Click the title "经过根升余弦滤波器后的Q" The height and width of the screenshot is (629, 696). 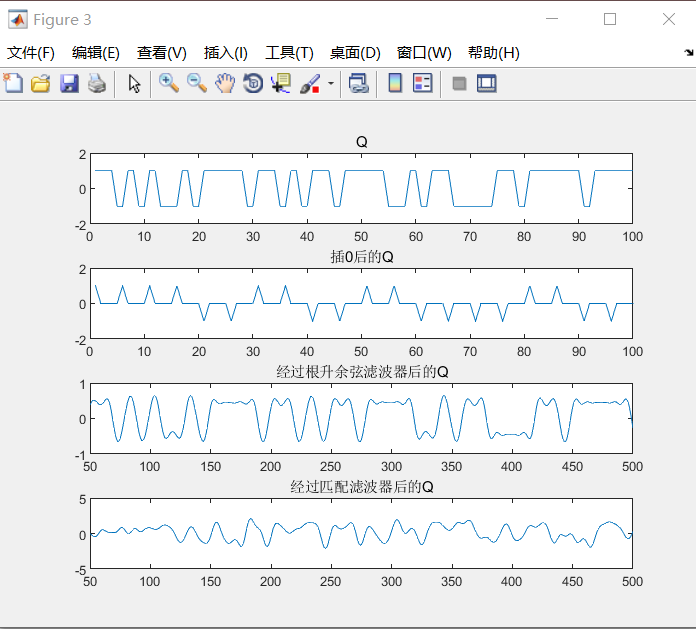pos(362,372)
